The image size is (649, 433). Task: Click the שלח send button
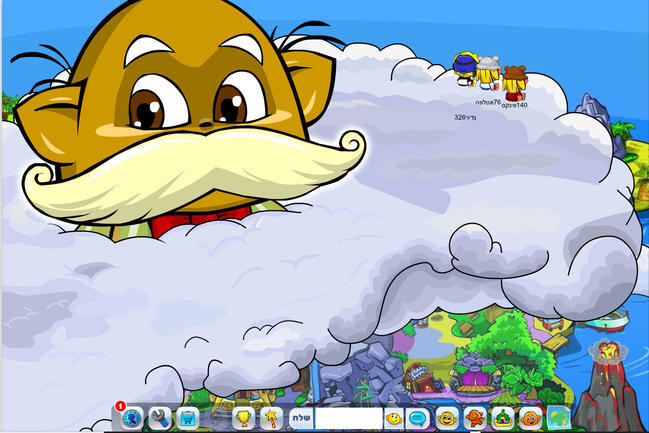pyautogui.click(x=302, y=418)
